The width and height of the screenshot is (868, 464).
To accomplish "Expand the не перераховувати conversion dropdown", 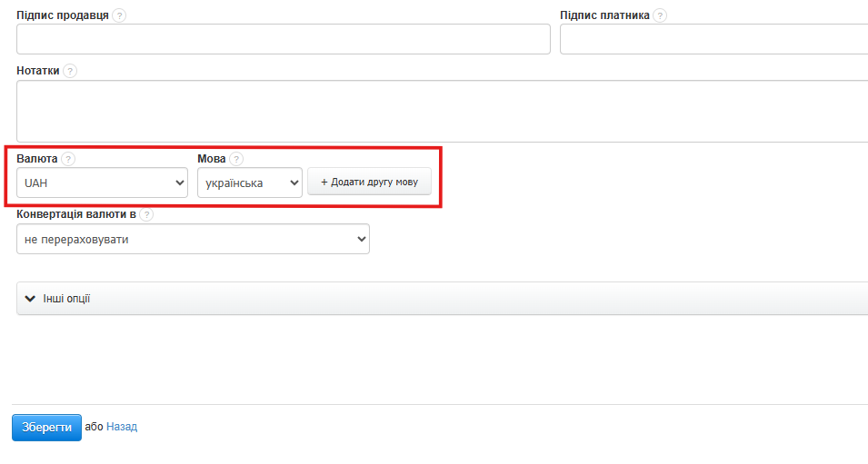I will [193, 239].
